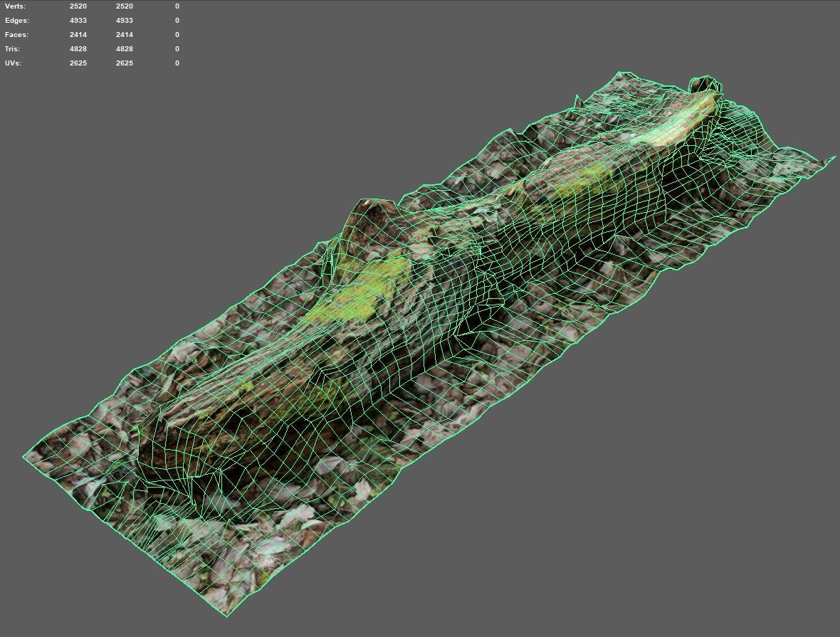Click the 0 value in the Faces row
Image resolution: width=840 pixels, height=637 pixels.
coord(177,35)
